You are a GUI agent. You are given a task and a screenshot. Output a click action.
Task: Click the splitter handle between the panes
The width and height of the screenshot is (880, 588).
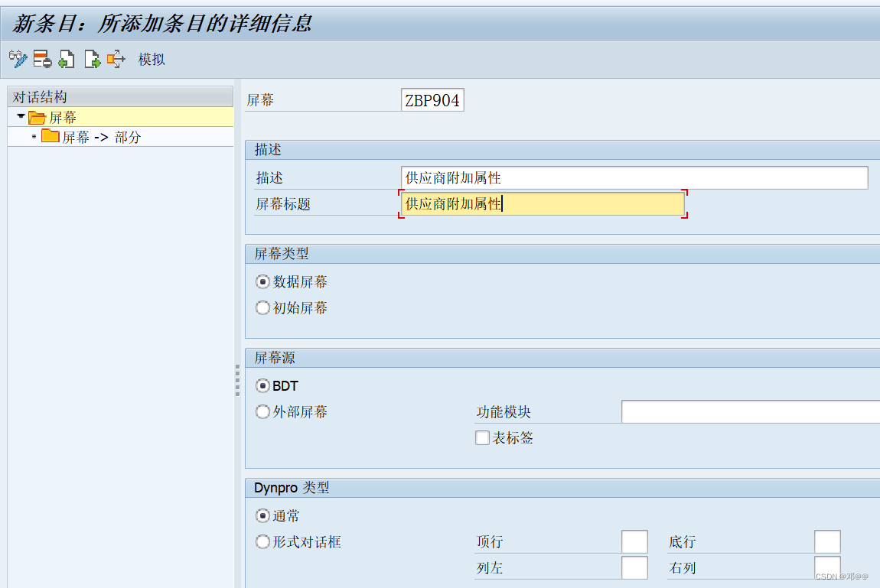click(237, 381)
